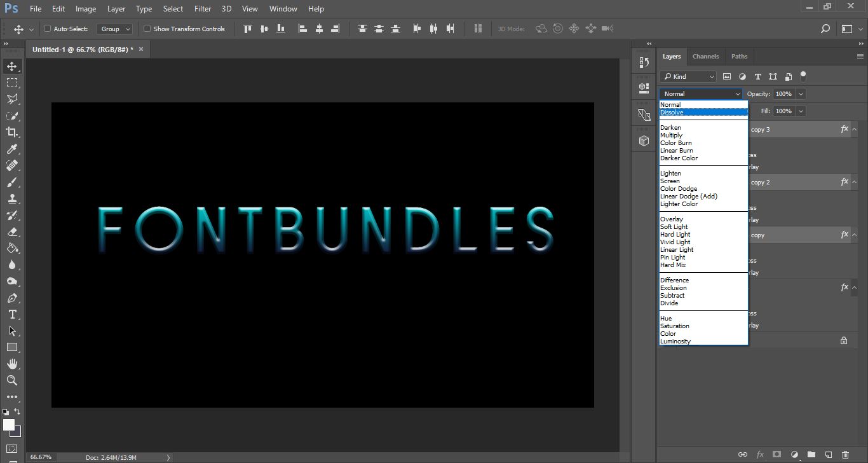Select the Crop tool

(x=12, y=132)
